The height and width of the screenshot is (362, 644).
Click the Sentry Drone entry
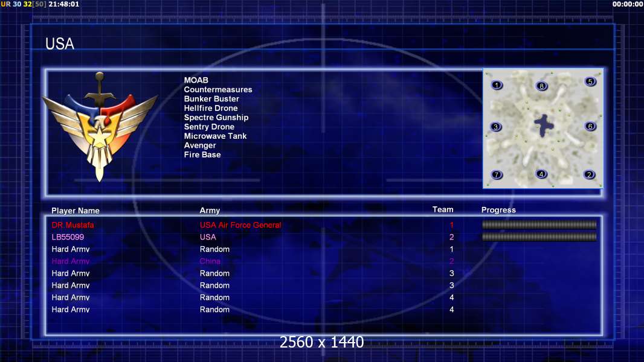coord(209,127)
